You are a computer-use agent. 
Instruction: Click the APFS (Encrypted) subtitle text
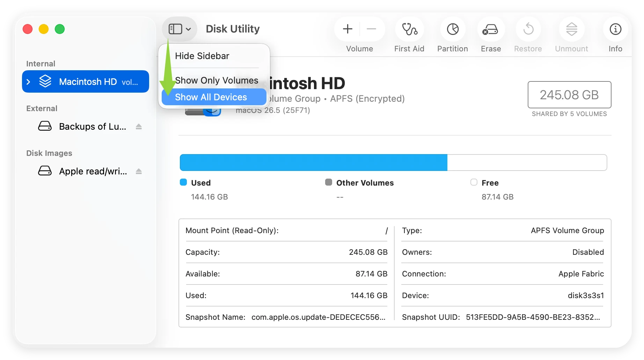(x=367, y=99)
